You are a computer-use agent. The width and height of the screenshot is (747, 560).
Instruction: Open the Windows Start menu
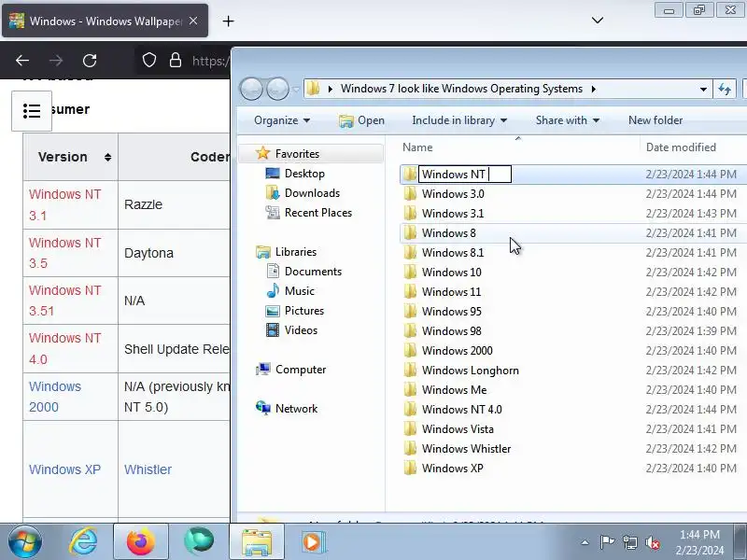25,541
